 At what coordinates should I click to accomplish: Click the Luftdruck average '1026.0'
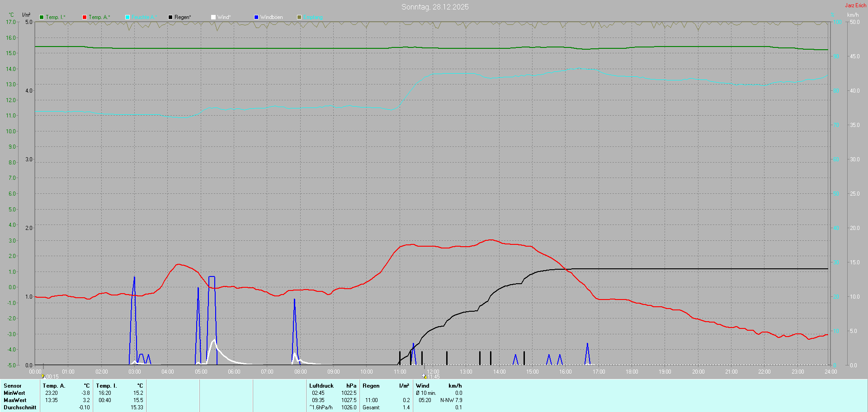[349, 407]
